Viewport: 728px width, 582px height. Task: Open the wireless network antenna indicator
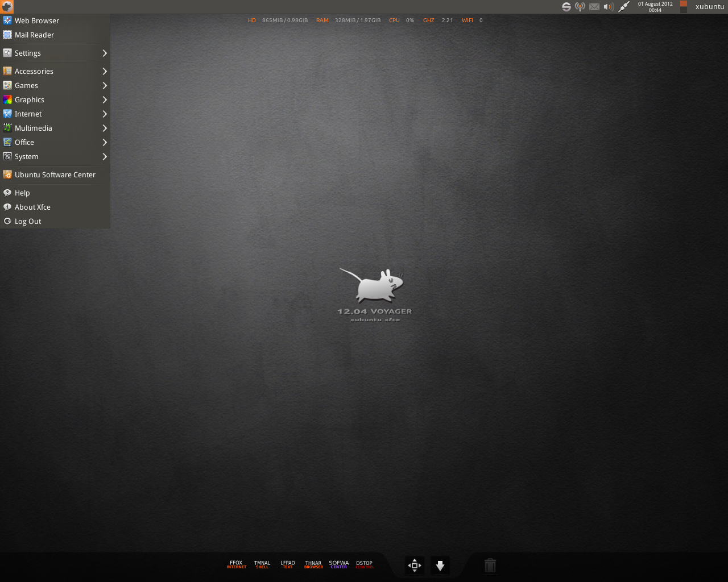tap(580, 7)
